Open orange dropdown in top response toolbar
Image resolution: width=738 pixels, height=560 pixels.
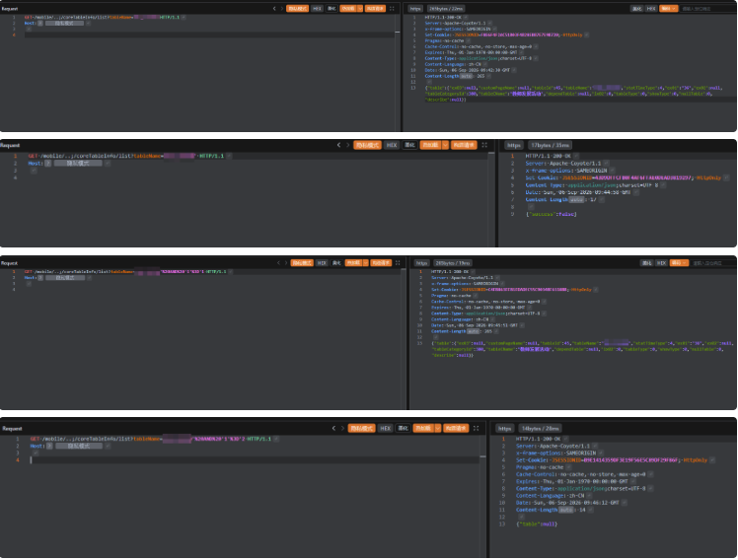(x=668, y=9)
